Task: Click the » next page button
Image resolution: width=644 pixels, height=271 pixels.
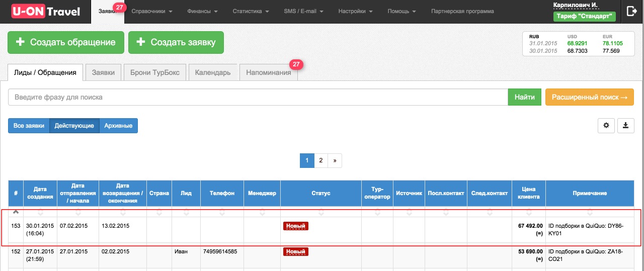Action: point(335,160)
